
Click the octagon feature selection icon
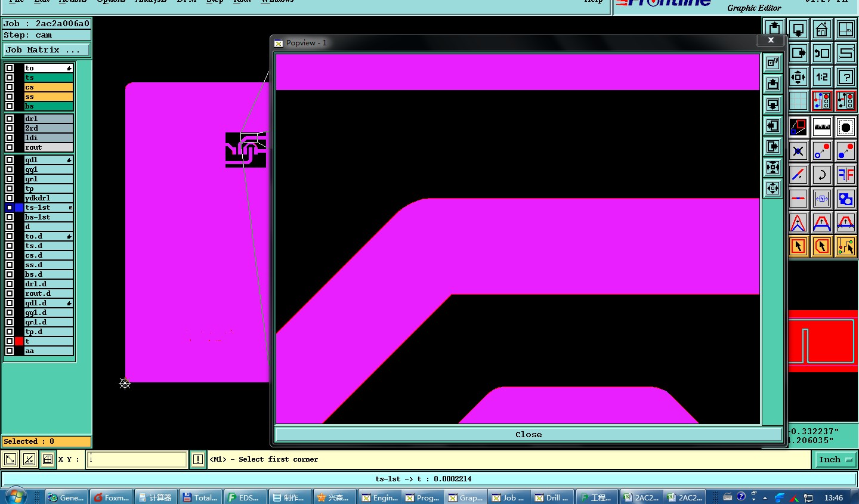click(846, 127)
